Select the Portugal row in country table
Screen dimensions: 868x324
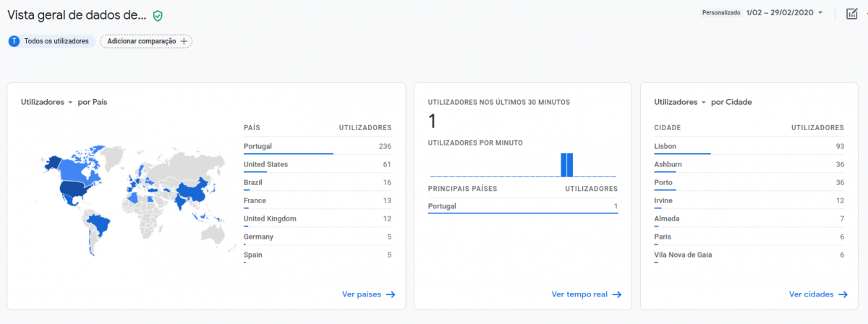[318, 146]
